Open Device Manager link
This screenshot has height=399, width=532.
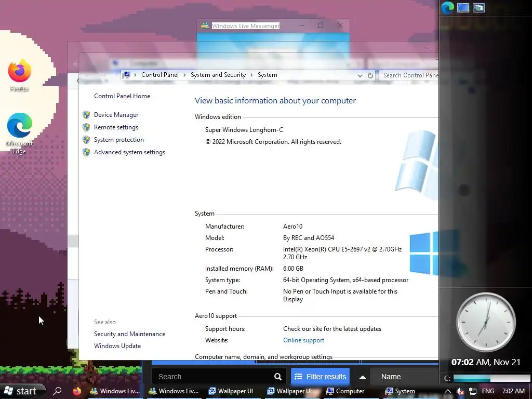click(x=116, y=115)
